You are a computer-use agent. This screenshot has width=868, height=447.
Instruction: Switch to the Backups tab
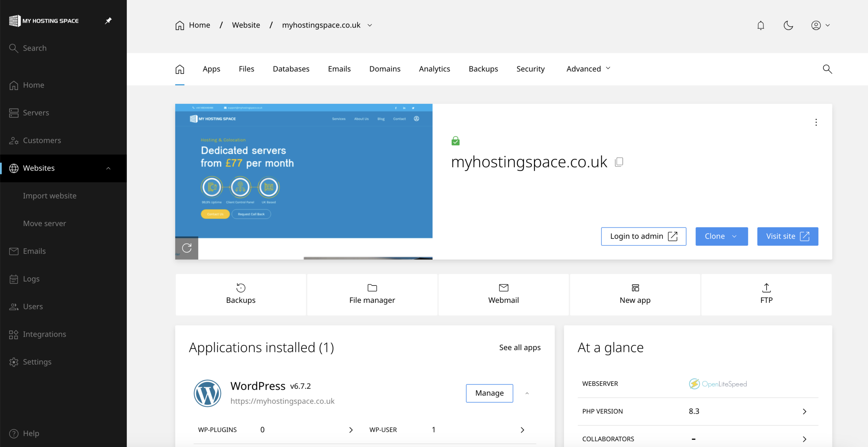coord(483,69)
